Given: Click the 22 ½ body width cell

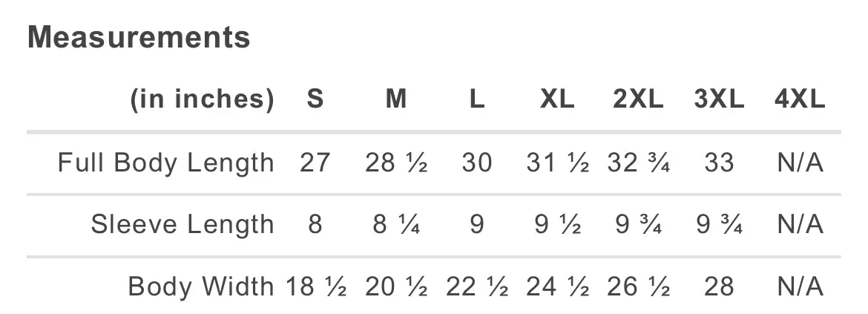Looking at the screenshot, I should (x=476, y=287).
